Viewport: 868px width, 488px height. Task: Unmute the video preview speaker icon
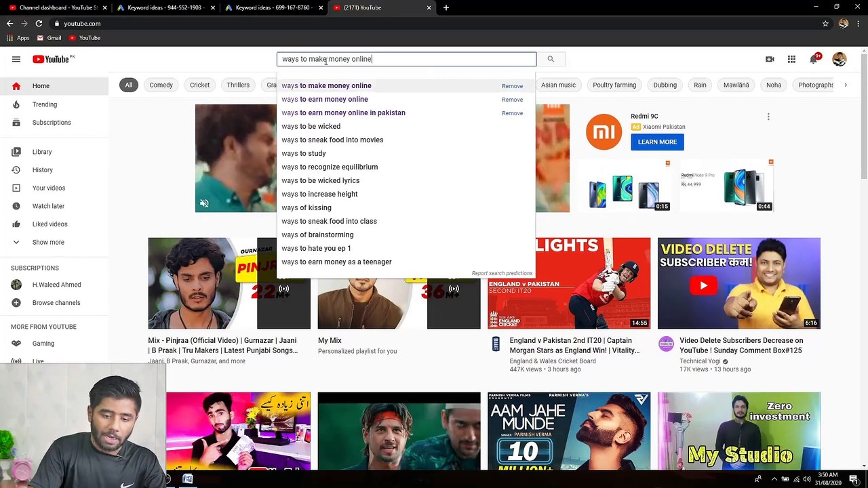tap(204, 203)
